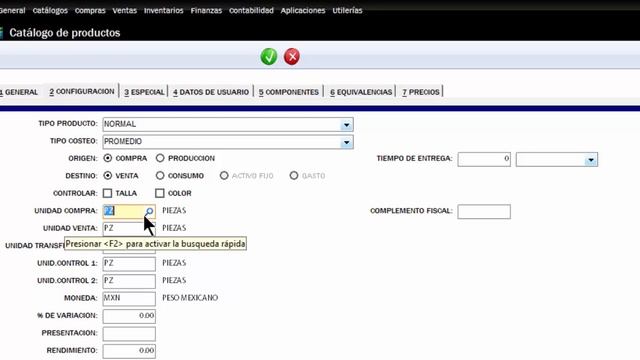Open the Aplicaciones menu
The width and height of the screenshot is (640, 360).
point(303,11)
